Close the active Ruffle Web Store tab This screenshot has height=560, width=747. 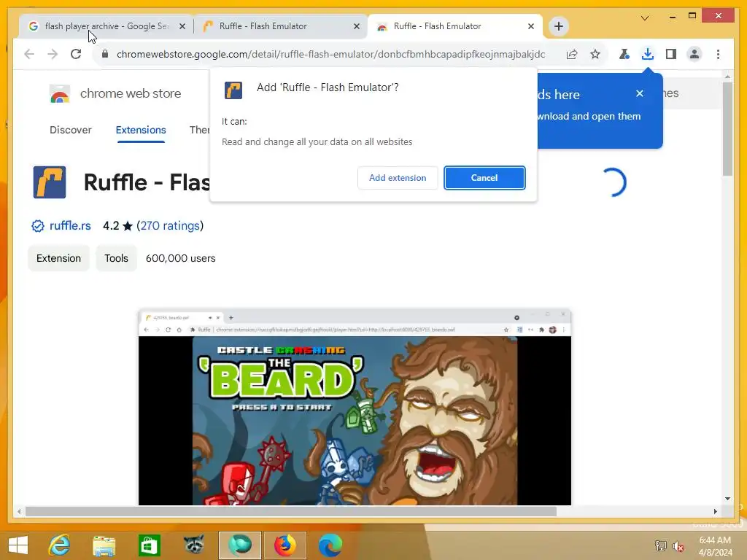(531, 26)
